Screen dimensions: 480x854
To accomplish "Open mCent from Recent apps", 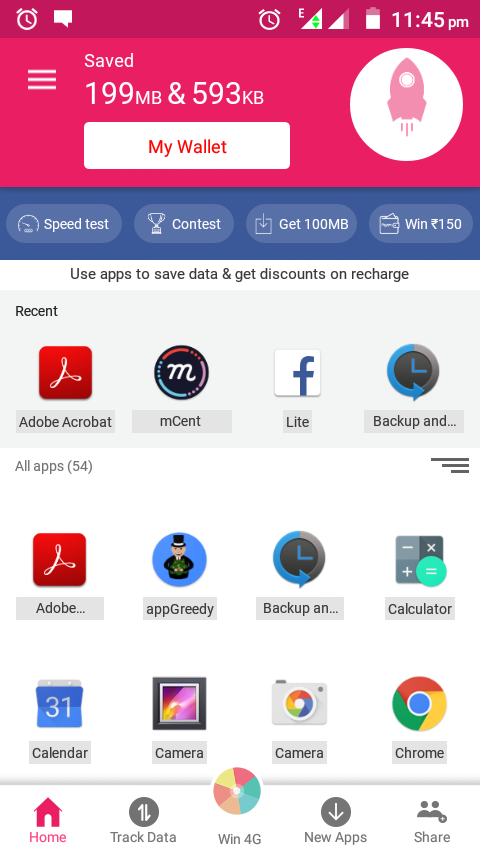I will point(181,373).
